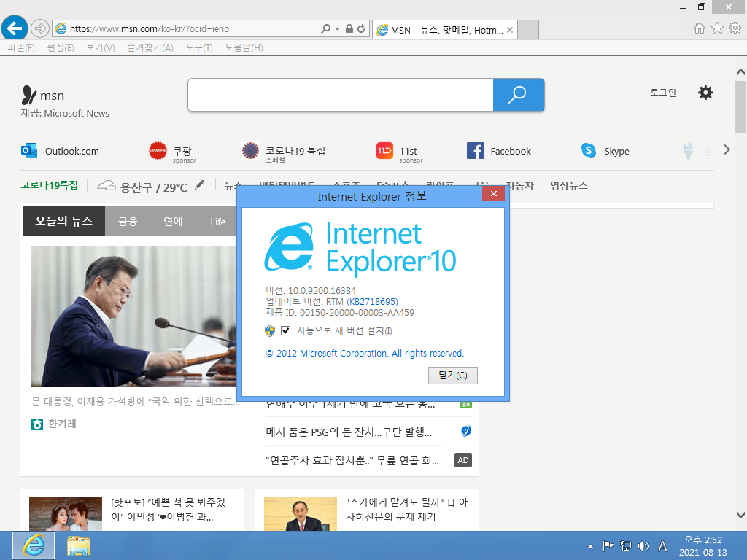This screenshot has height=560, width=747.
Task: Open File Explorer from the taskbar
Action: point(79,545)
